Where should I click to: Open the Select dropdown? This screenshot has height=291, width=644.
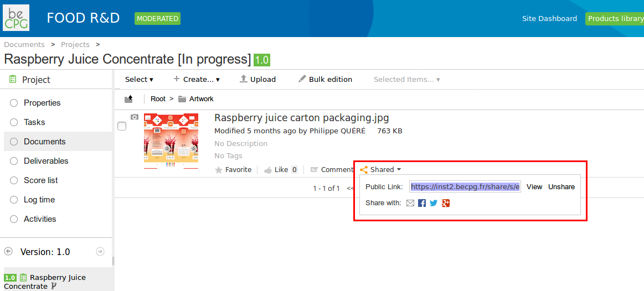pos(139,80)
